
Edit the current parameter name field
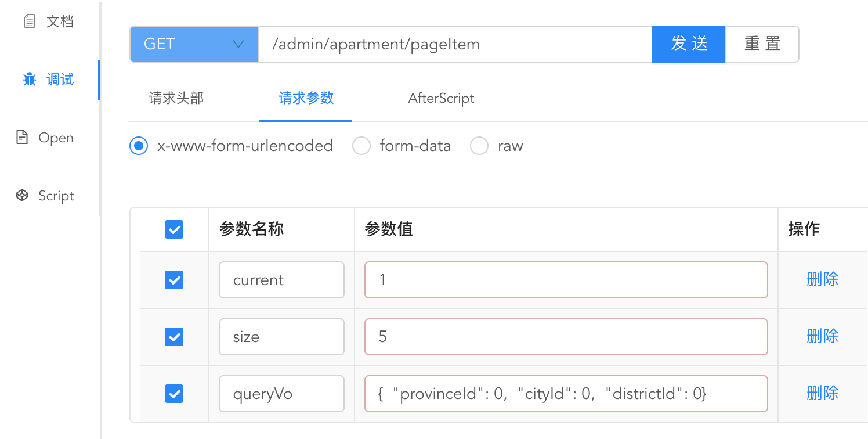tap(281, 280)
